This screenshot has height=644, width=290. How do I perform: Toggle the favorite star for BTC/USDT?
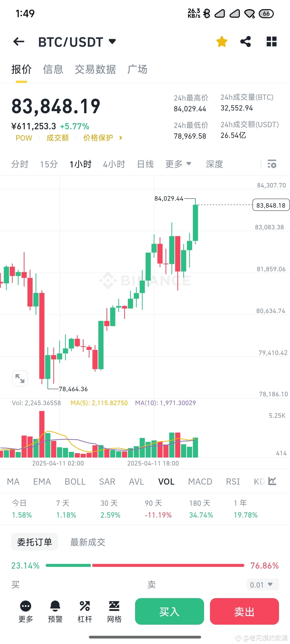pos(221,41)
